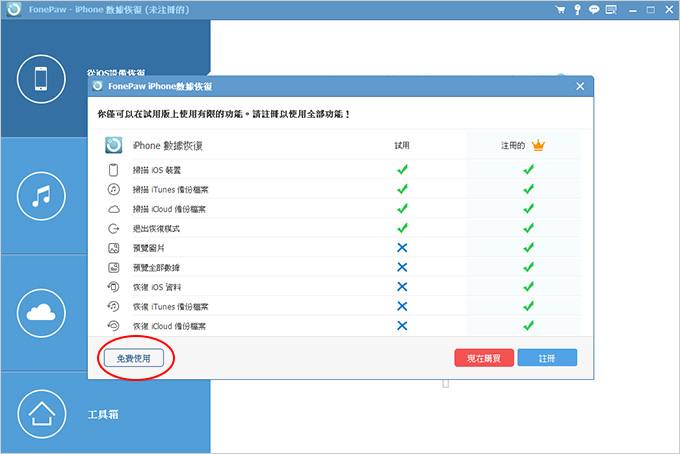Click the menu list icon in title bar
Viewport: 680px width, 454px height.
pos(611,10)
